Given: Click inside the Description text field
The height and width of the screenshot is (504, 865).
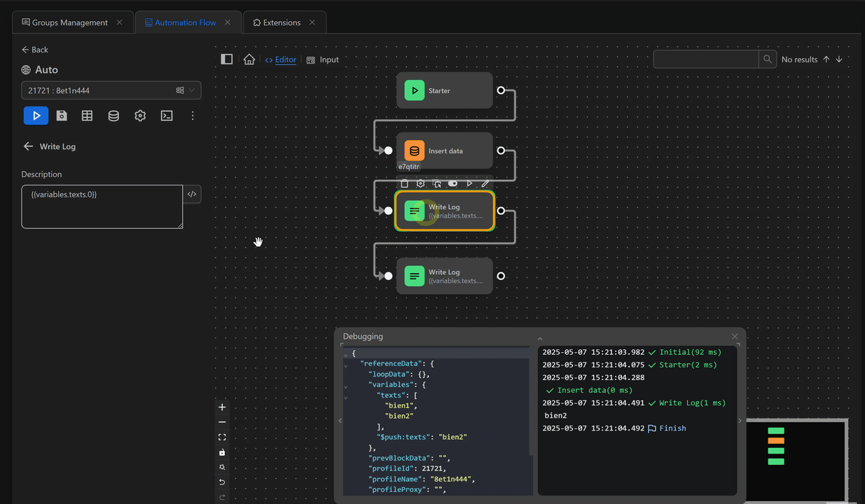Looking at the screenshot, I should (102, 206).
